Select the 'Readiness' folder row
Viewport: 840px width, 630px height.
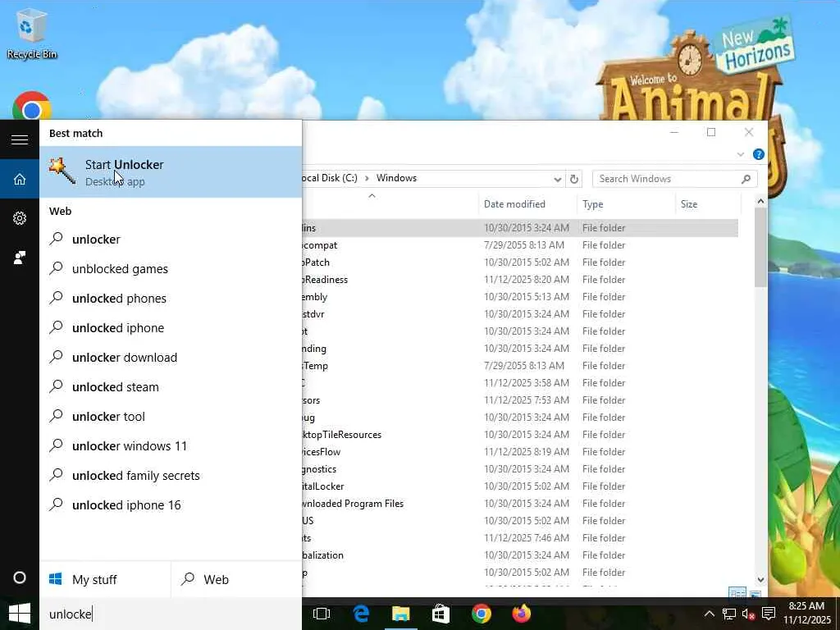point(520,280)
